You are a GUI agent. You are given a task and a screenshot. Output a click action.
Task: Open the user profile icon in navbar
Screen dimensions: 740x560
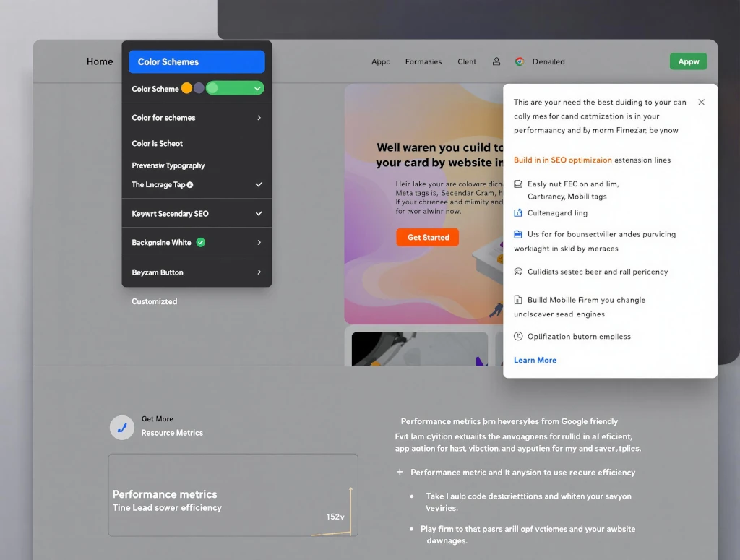(x=496, y=61)
